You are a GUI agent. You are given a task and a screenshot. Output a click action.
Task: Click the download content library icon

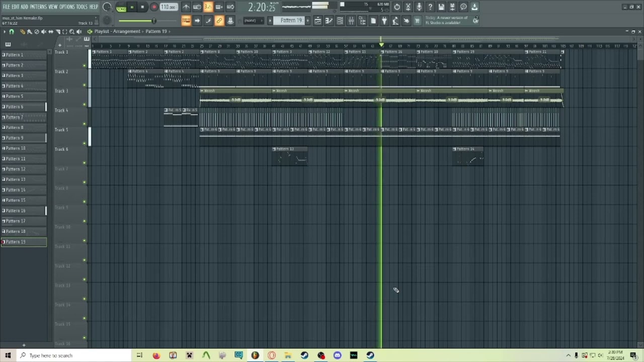[474, 7]
